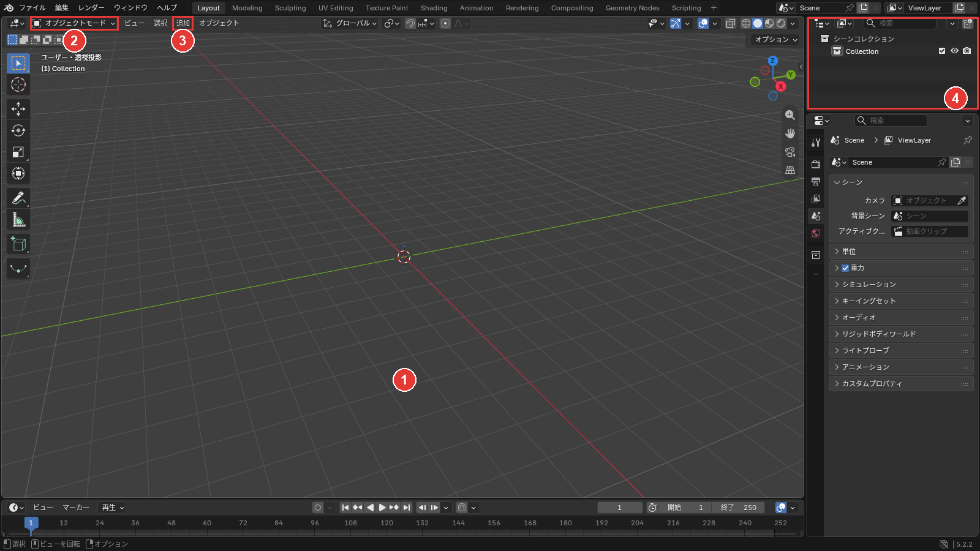Open the オブジェクトモード mode dropdown
Screen dimensions: 980x551
tap(74, 23)
